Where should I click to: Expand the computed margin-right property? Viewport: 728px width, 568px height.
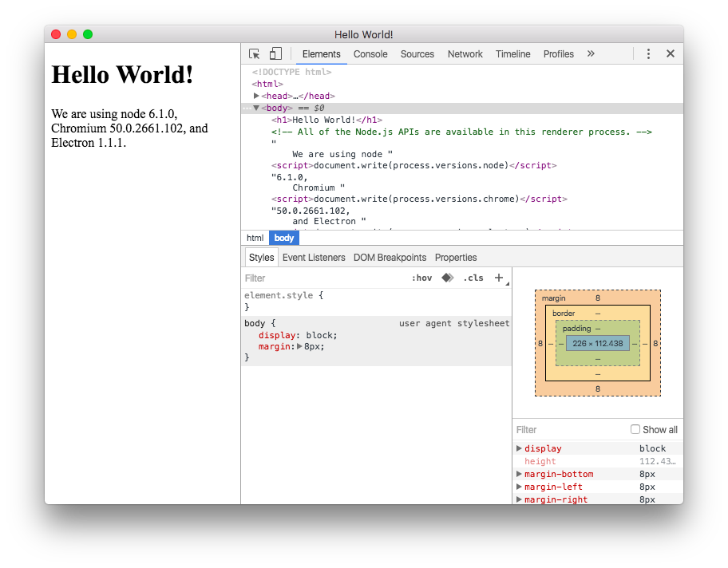click(x=519, y=499)
